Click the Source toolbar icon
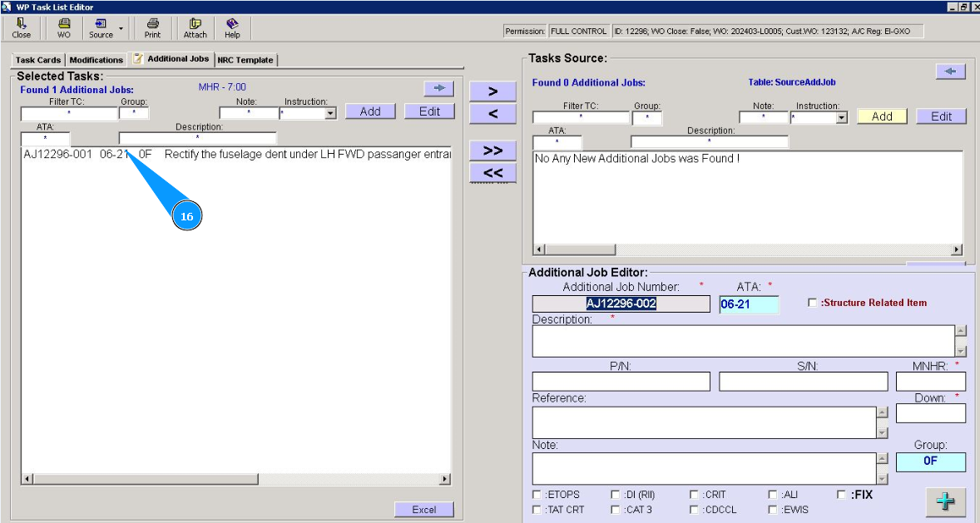This screenshot has height=523, width=980. (101, 28)
